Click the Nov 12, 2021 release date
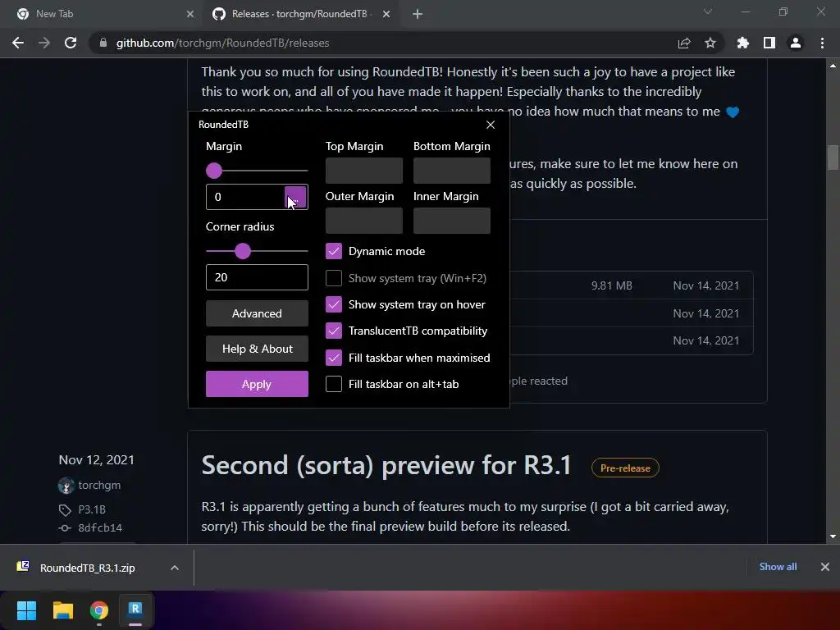The image size is (840, 630). (97, 459)
